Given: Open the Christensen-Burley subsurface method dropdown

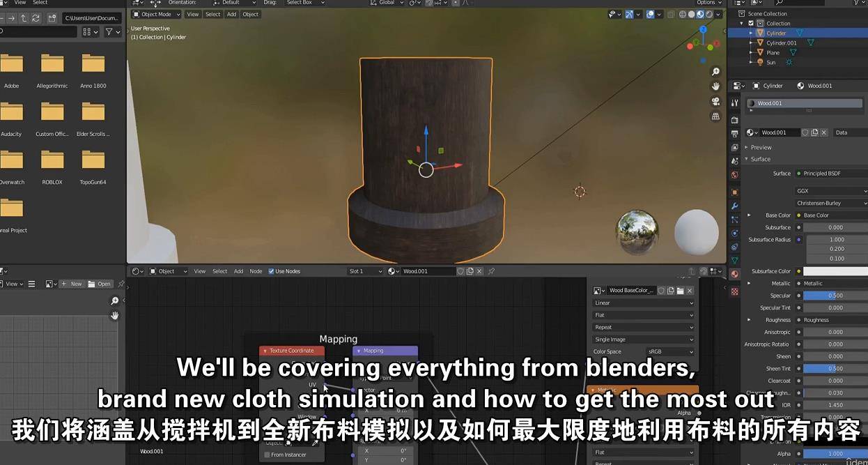Looking at the screenshot, I should tap(831, 203).
